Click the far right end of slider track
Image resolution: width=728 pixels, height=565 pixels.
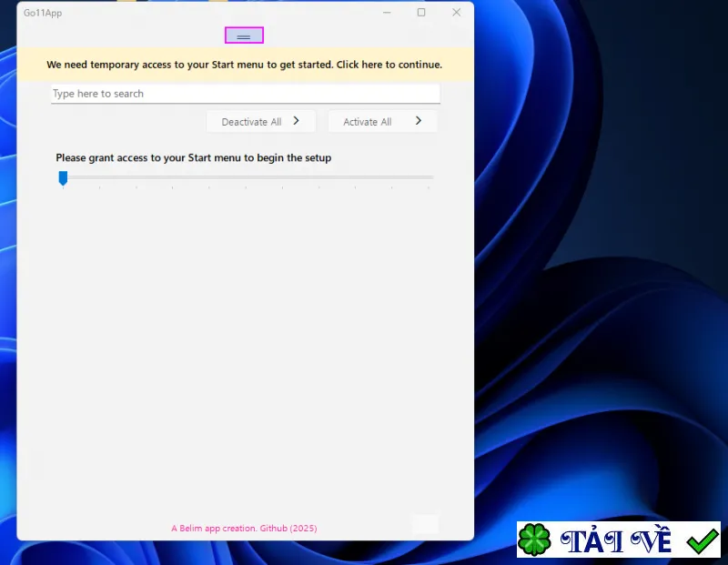[430, 177]
